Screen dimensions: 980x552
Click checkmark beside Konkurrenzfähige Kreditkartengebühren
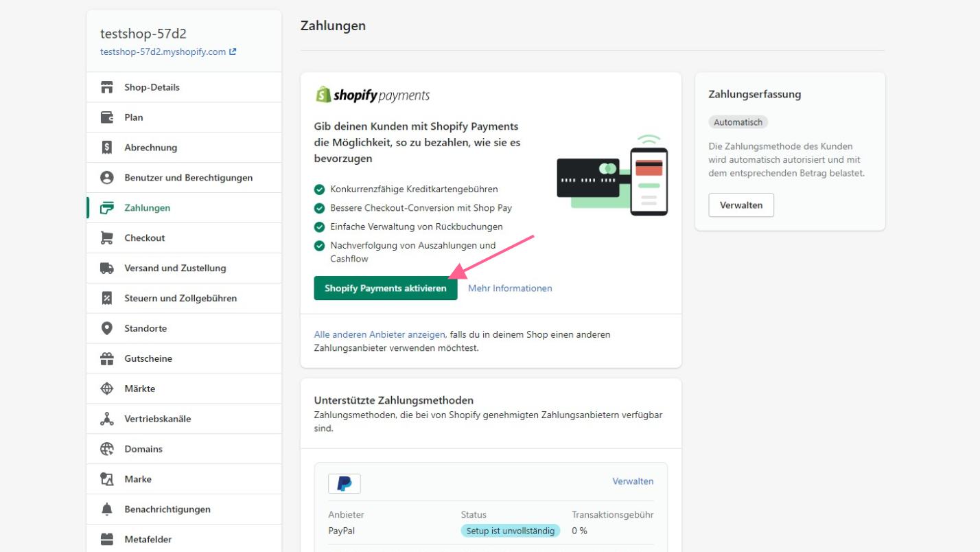click(319, 189)
